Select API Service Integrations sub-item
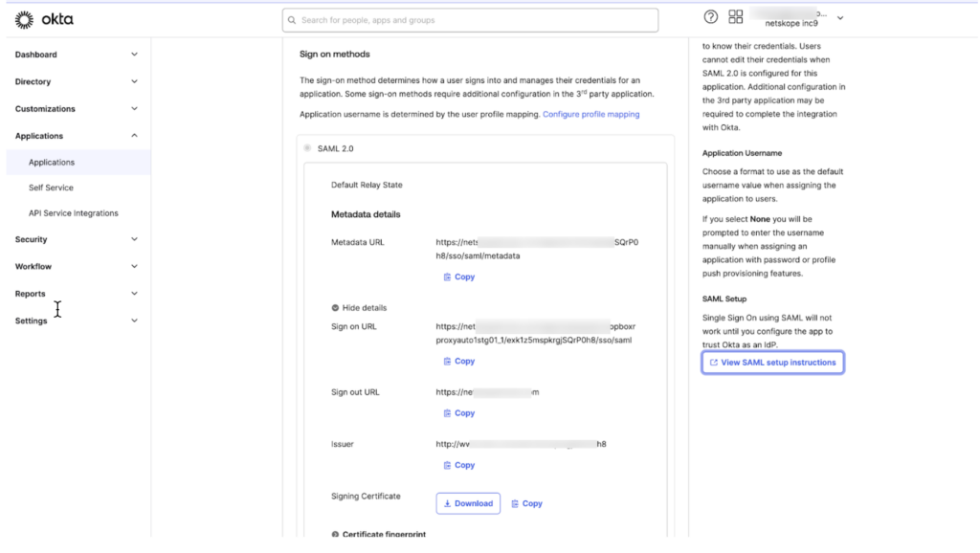980x553 pixels. click(x=73, y=213)
